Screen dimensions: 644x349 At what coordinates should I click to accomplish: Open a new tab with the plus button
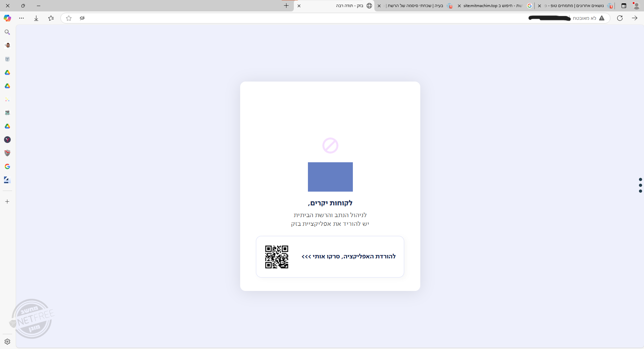click(286, 6)
